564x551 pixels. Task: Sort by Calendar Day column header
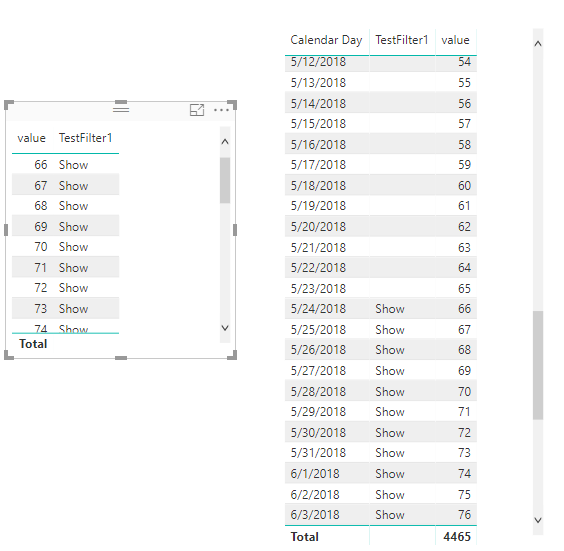click(326, 40)
